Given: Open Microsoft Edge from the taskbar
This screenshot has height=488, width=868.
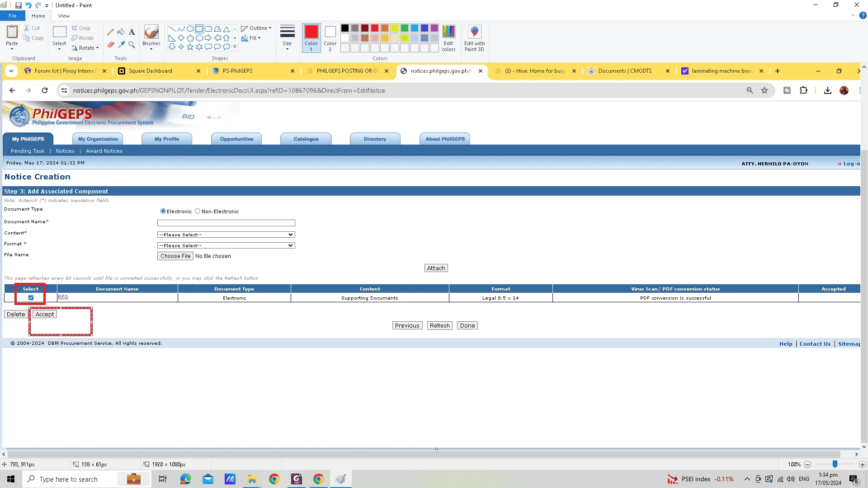Looking at the screenshot, I should (185, 479).
